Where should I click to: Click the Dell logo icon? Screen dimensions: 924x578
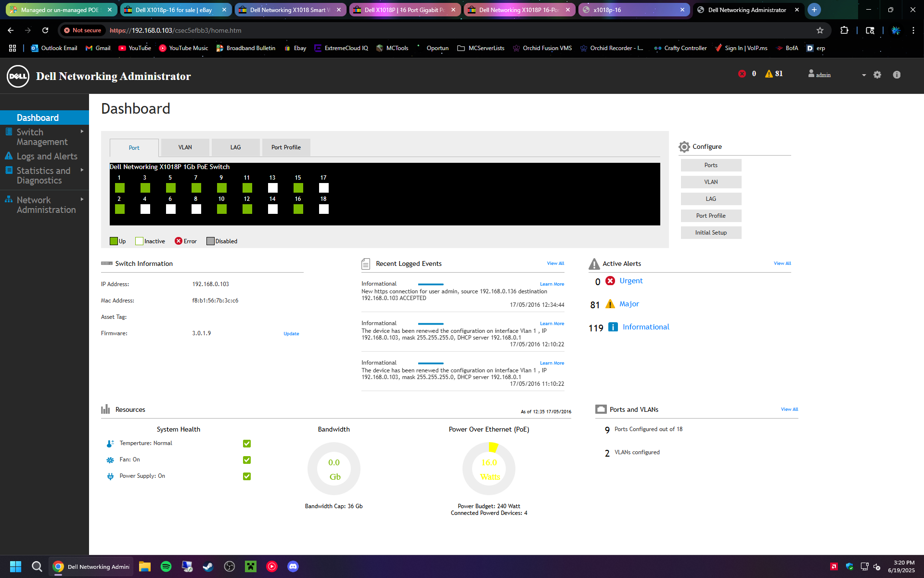click(18, 76)
